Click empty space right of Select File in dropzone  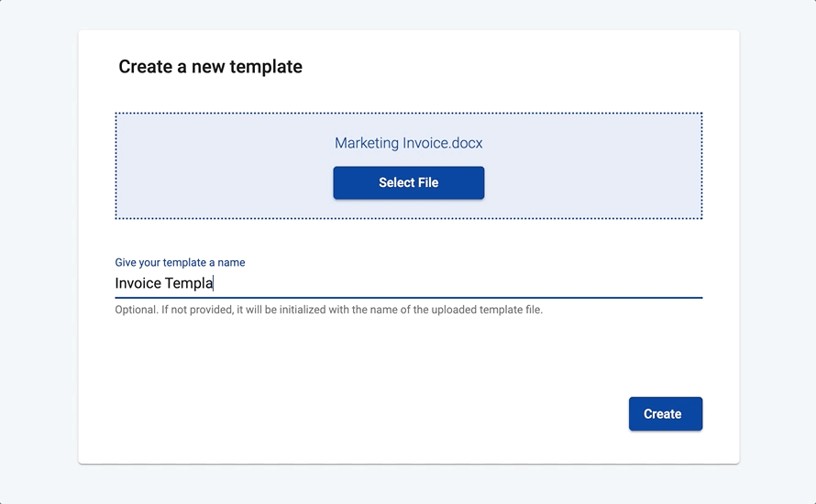click(x=593, y=182)
